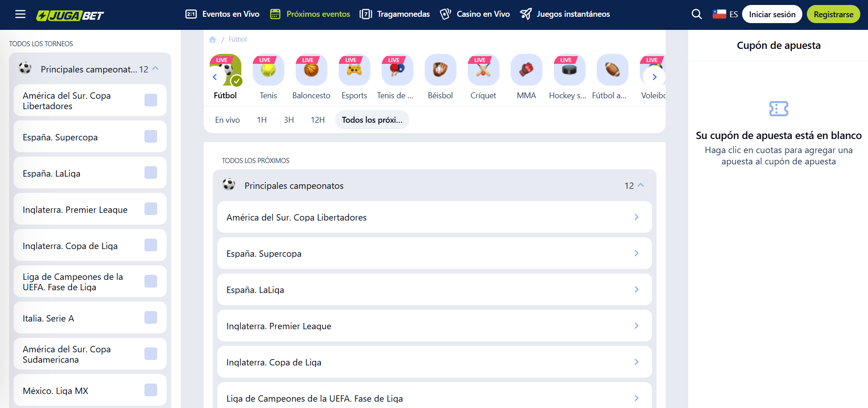The height and width of the screenshot is (408, 868).
Task: Switch to the 3H time filter tab
Action: click(288, 120)
